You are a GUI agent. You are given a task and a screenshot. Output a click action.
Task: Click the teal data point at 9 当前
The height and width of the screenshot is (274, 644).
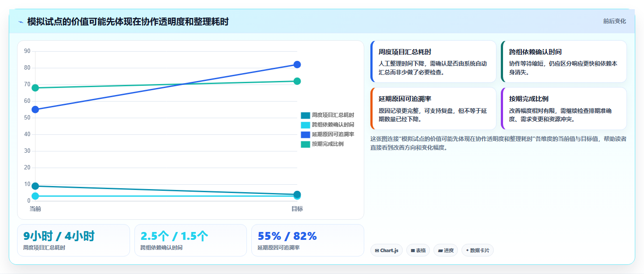[35, 186]
